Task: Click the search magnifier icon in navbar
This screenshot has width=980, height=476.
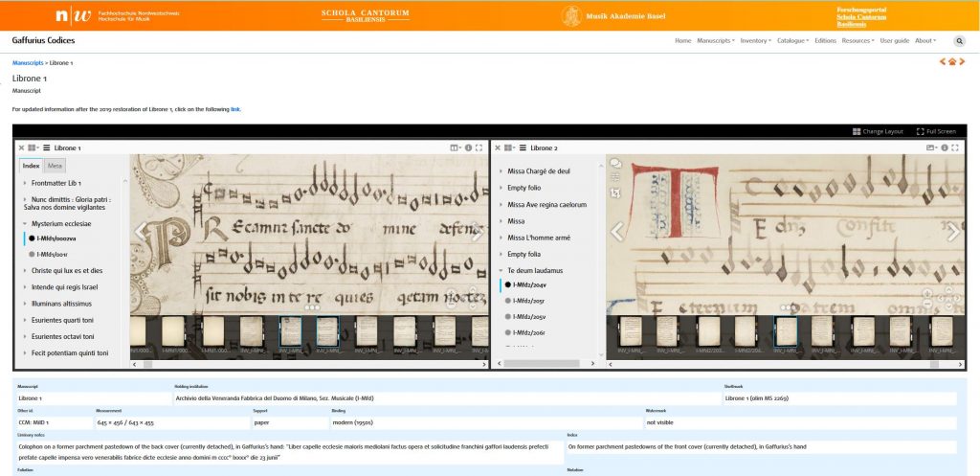Action: click(x=959, y=41)
